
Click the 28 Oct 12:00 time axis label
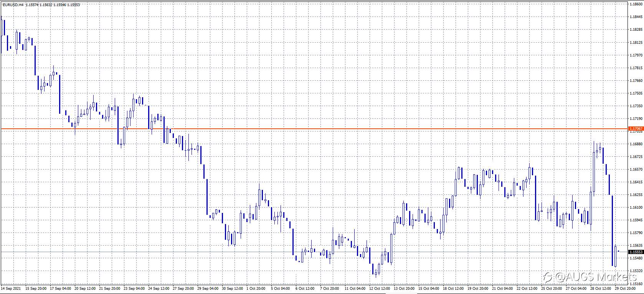601,288
